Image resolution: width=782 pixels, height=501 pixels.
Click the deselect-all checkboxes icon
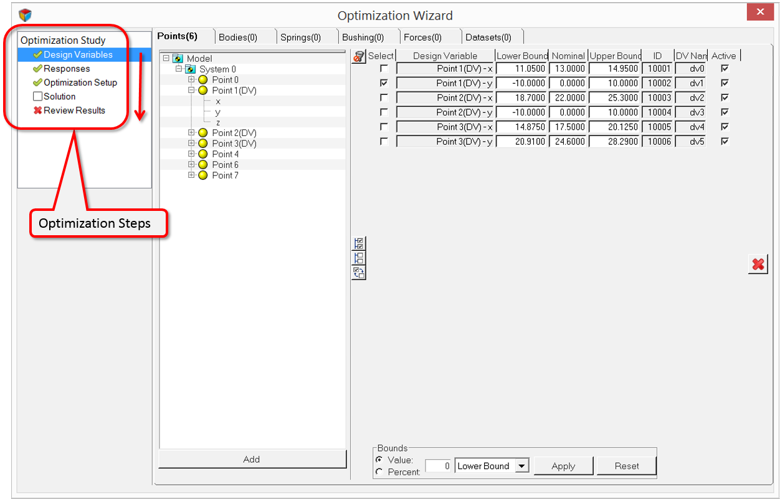coord(359,258)
